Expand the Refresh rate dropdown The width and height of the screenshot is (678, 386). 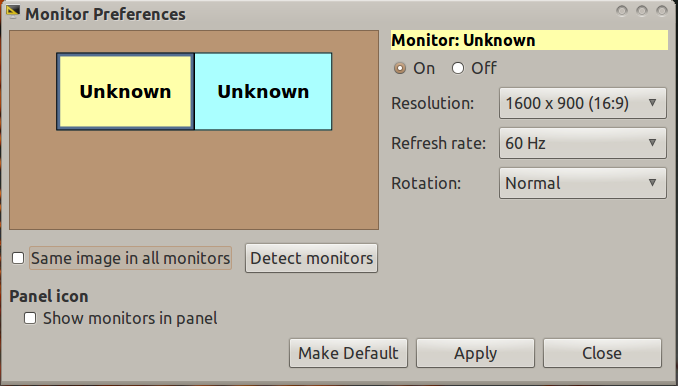coord(582,143)
